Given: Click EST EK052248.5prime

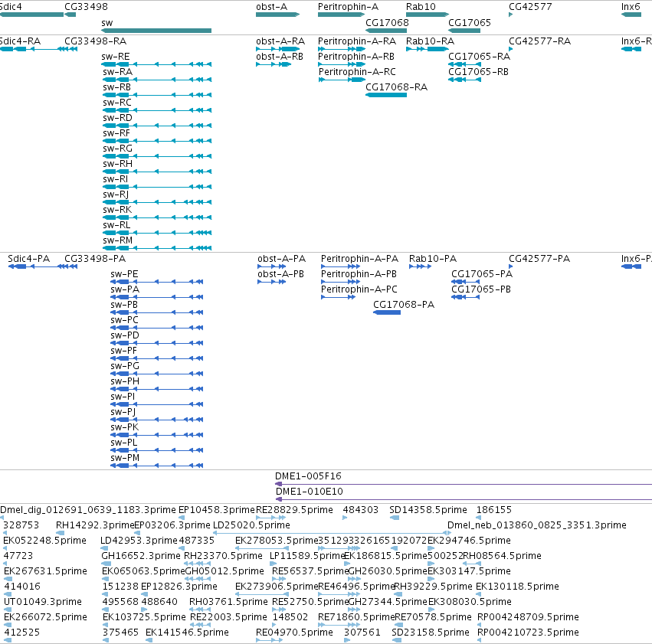Looking at the screenshot, I should click(x=5, y=548).
